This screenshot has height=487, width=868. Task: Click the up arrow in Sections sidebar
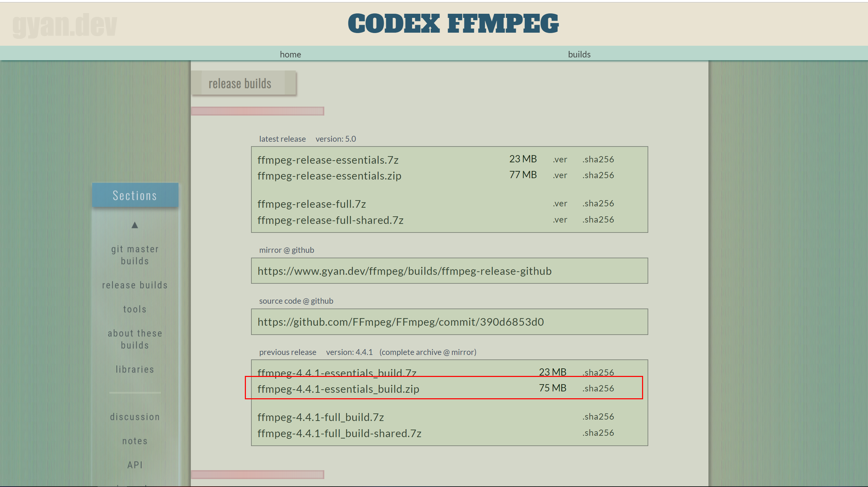point(135,225)
